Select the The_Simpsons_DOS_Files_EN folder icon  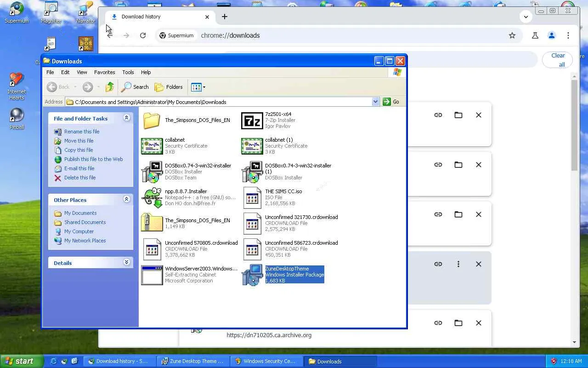click(152, 121)
